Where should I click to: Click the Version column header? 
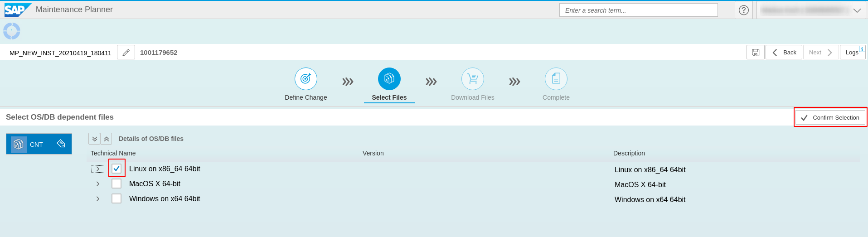click(373, 153)
